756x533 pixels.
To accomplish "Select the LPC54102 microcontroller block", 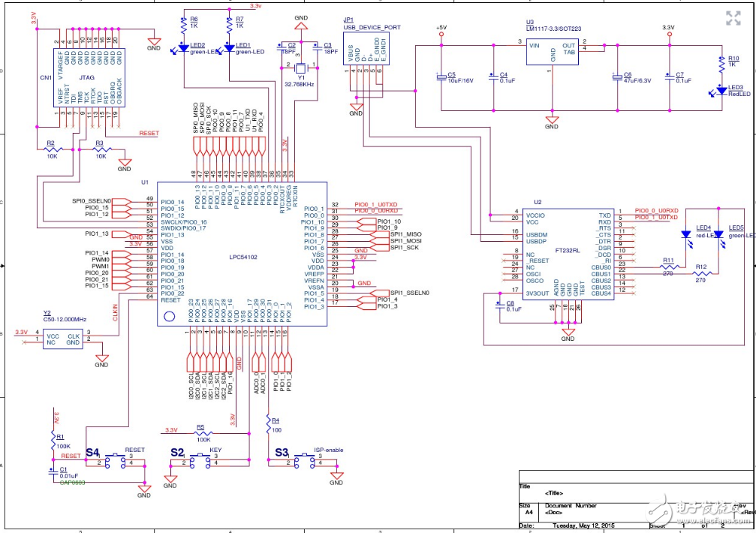I will tap(241, 254).
